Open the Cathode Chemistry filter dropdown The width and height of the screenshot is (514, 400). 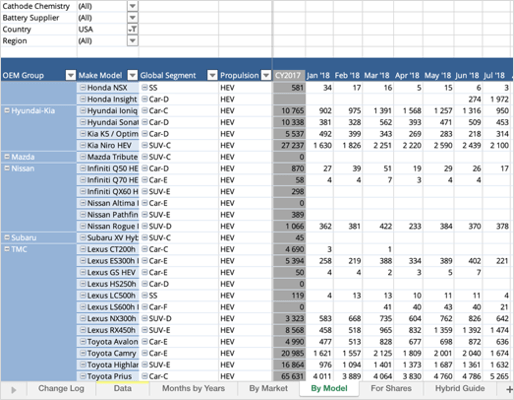pyautogui.click(x=132, y=6)
